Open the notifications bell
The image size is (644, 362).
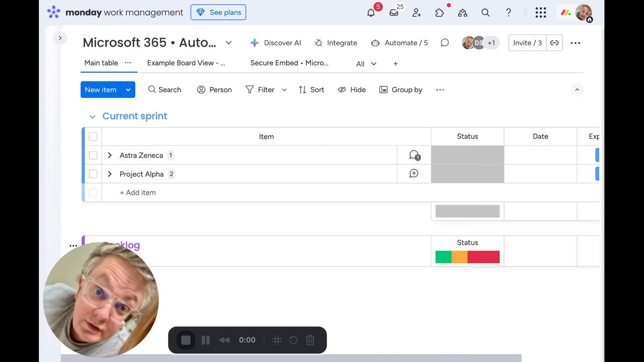[371, 13]
